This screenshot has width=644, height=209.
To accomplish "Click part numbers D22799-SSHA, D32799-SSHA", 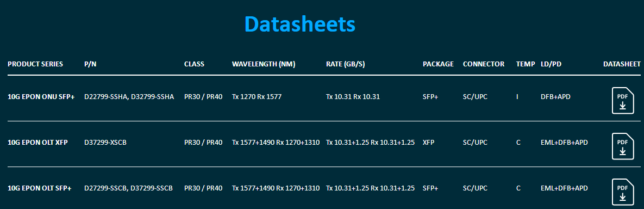I will tap(129, 97).
